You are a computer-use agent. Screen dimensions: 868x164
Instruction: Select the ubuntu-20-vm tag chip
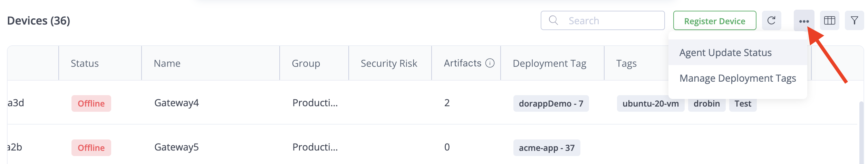[650, 104]
